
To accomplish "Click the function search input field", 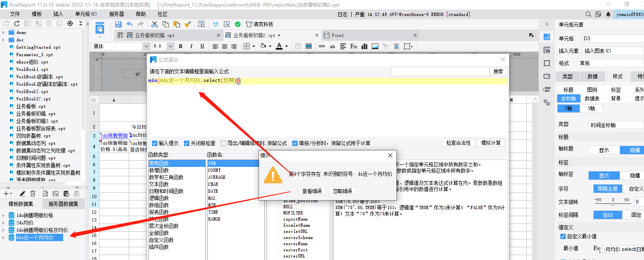I will [x=440, y=71].
